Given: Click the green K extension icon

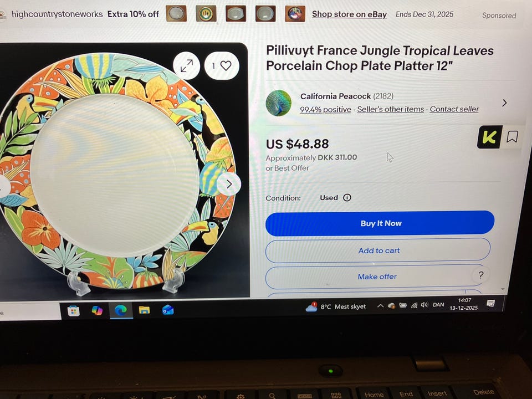Looking at the screenshot, I should [489, 137].
